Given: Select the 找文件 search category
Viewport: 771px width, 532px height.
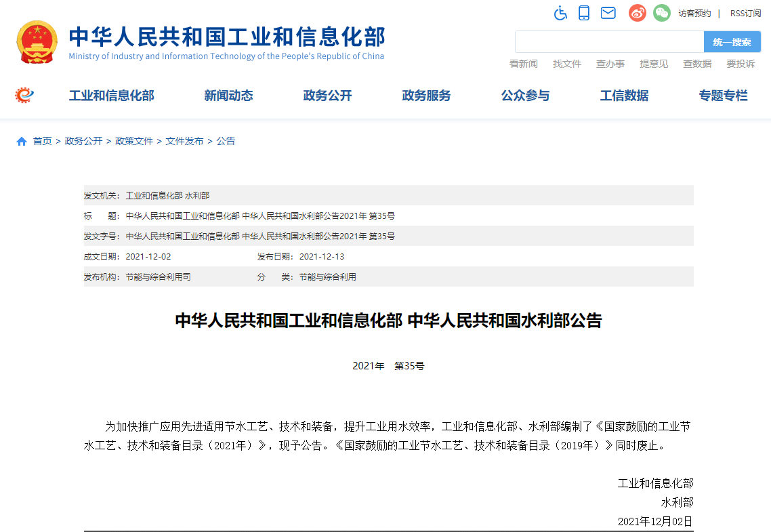Looking at the screenshot, I should 567,64.
